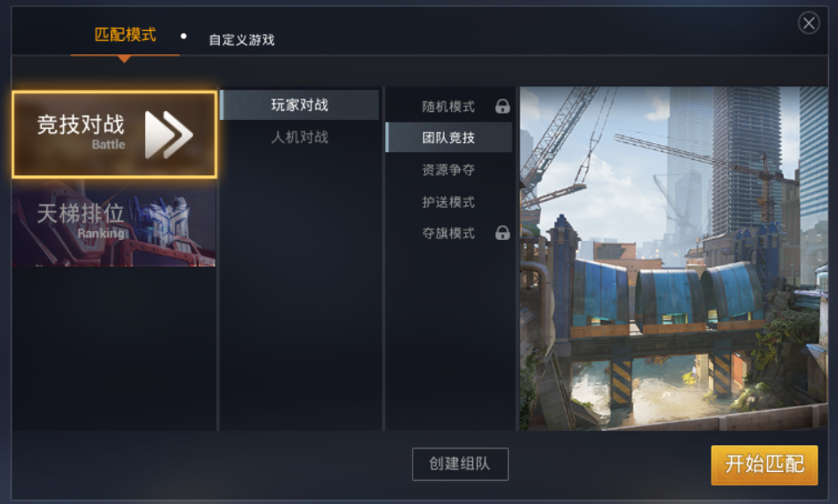Choose 玩家对战 opponent type
This screenshot has width=838, height=504.
(x=299, y=105)
